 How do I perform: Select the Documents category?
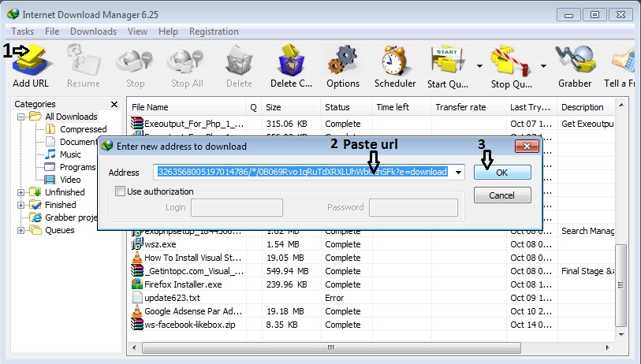point(79,142)
